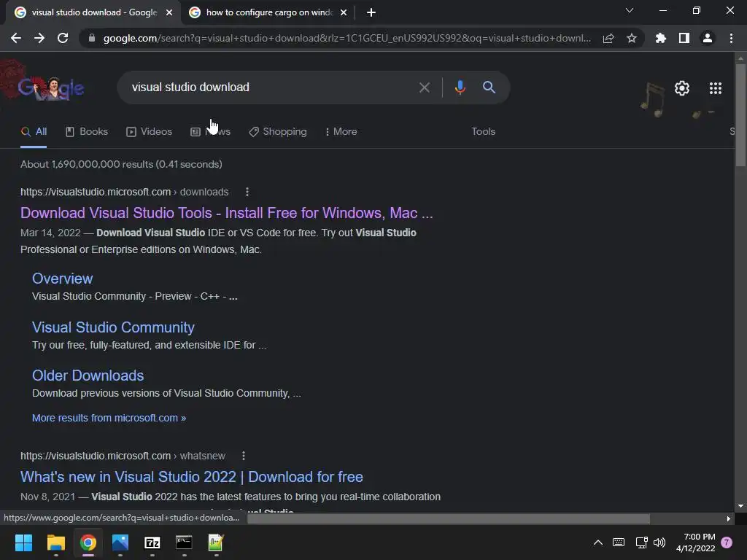This screenshot has height=560, width=747.
Task: Expand the More search filters menu
Action: pyautogui.click(x=341, y=132)
